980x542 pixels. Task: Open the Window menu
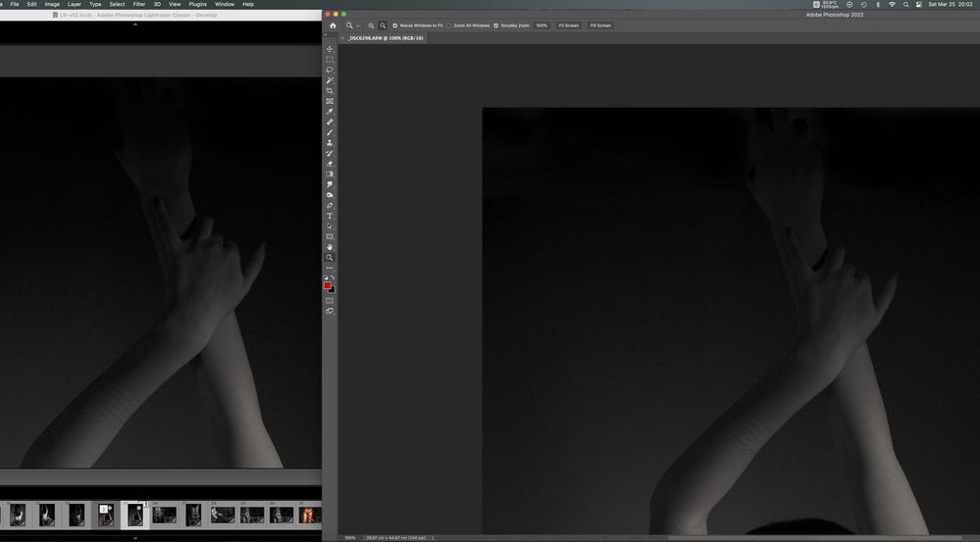point(225,4)
